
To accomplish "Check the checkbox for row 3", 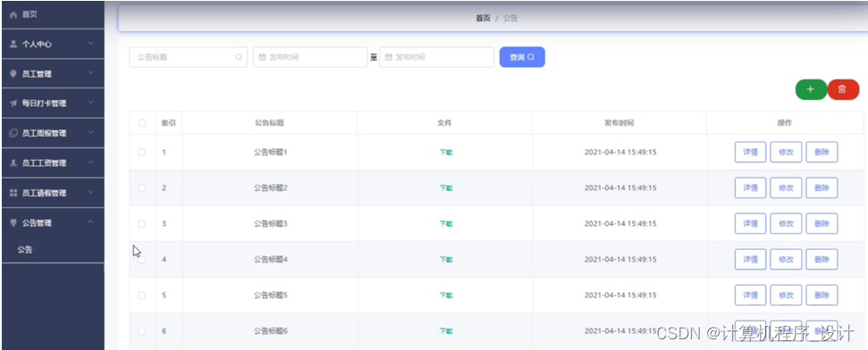I will click(142, 224).
